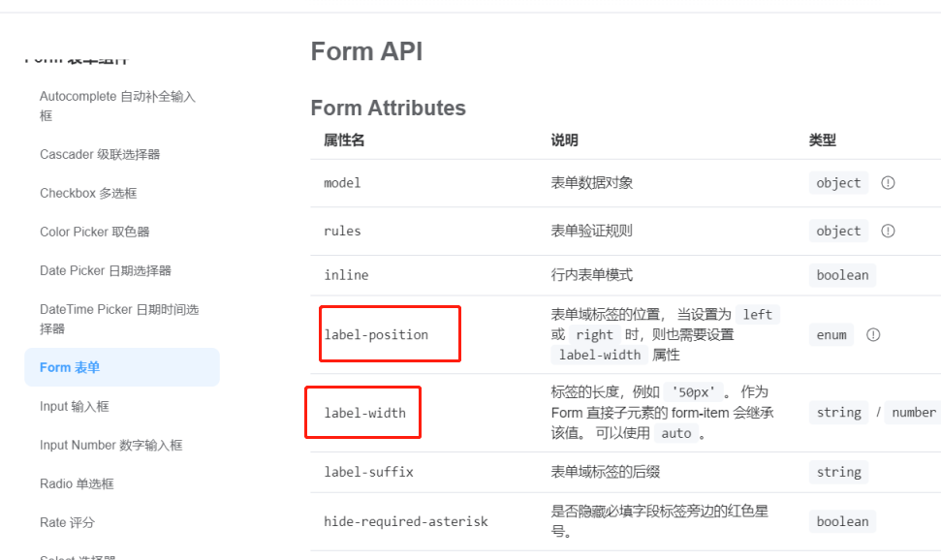Viewport: 941px width, 560px height.
Task: Go to Radio 单选框 in the sidebar
Action: (77, 483)
